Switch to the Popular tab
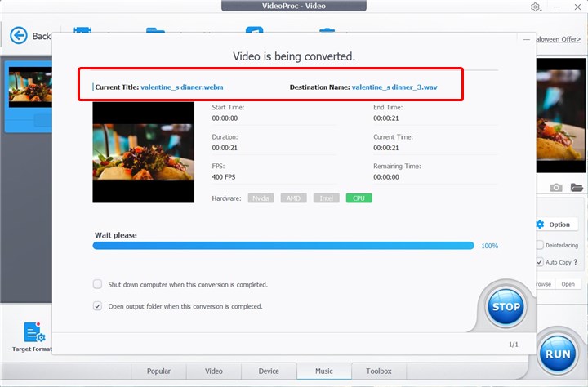Viewport: 588px width, 387px height. tap(158, 371)
